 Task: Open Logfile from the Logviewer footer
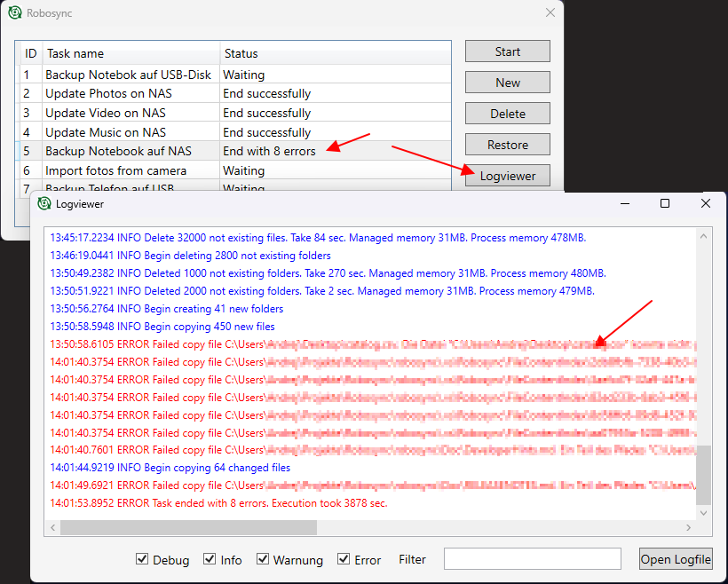pos(676,559)
